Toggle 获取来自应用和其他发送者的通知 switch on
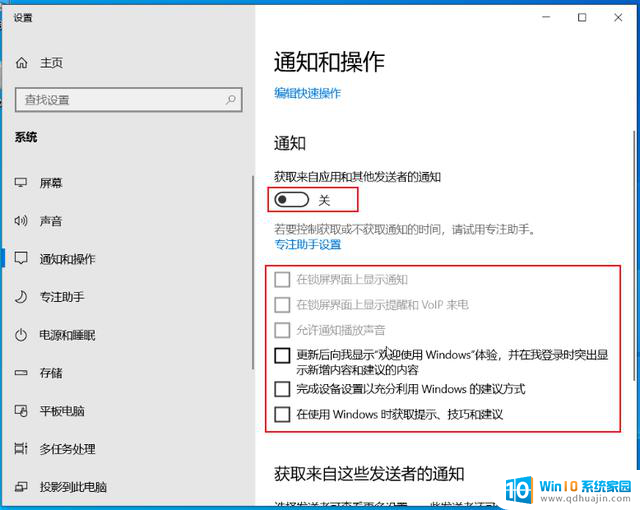The height and width of the screenshot is (510, 640). coord(291,200)
